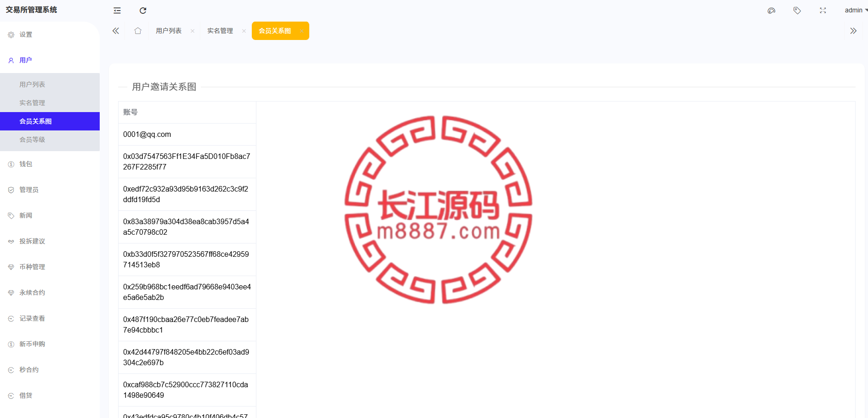
Task: Select the account starting 0xcaf988cb7c52900c
Action: coord(187,390)
